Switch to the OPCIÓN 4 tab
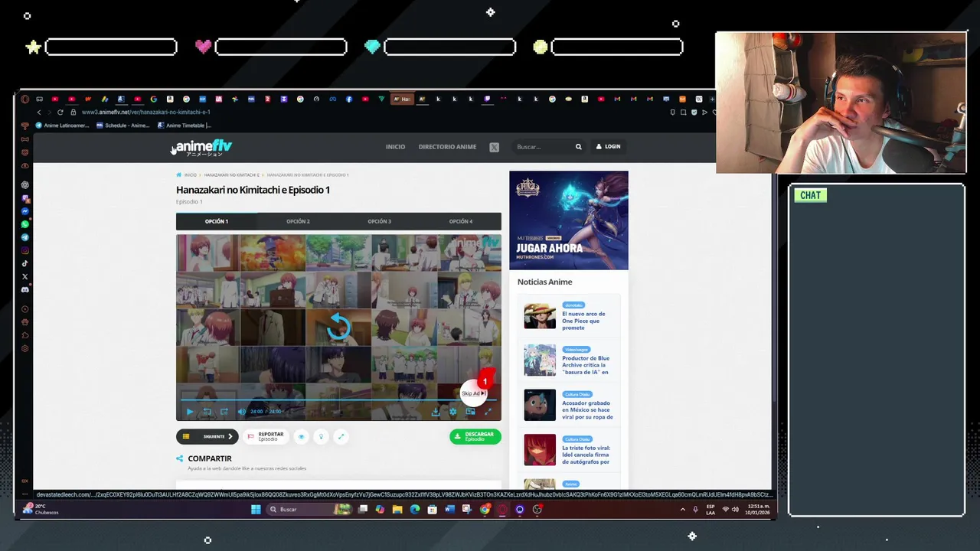This screenshot has width=980, height=551. tap(460, 221)
